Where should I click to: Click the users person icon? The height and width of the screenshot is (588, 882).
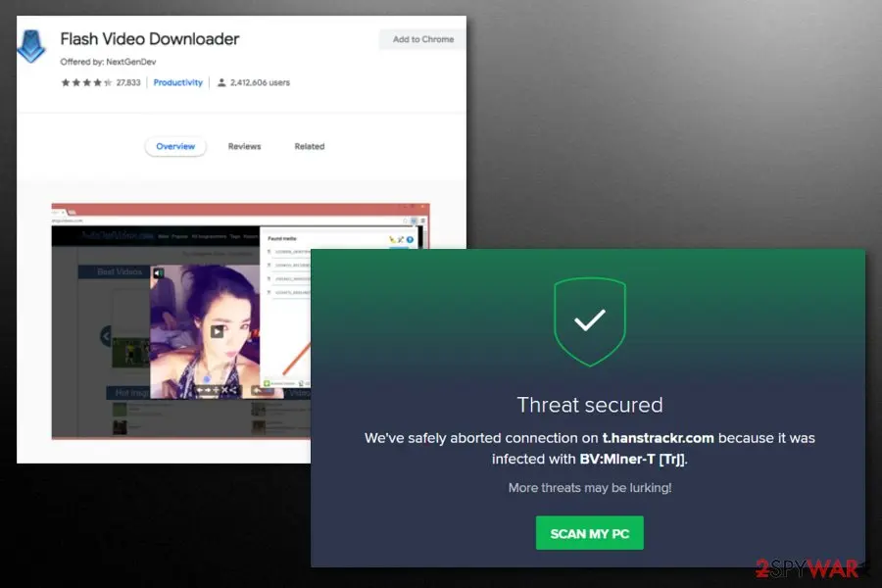tap(221, 82)
